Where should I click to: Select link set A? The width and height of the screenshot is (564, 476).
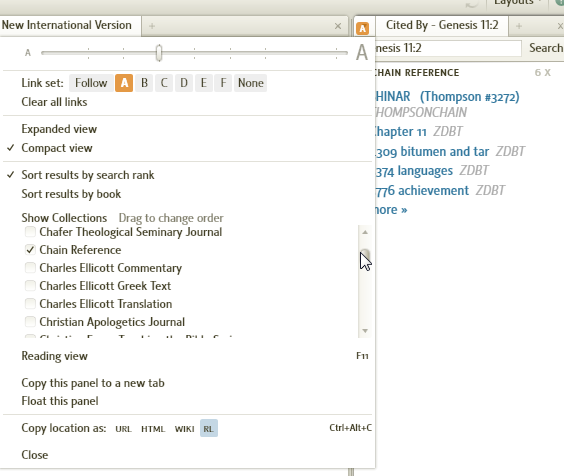124,83
